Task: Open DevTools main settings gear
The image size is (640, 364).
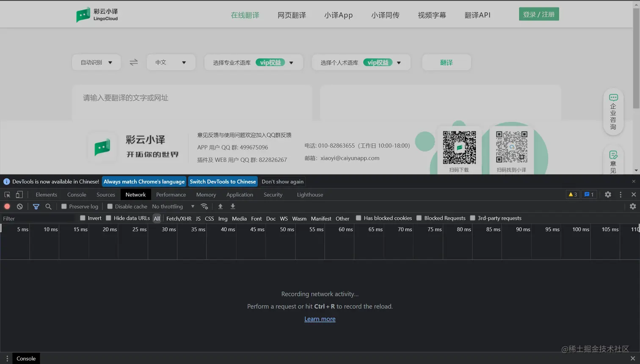Action: [608, 195]
